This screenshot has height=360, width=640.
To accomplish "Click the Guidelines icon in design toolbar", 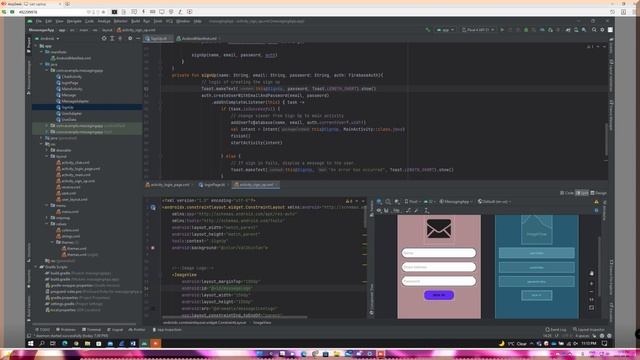I will pyautogui.click(x=427, y=211).
